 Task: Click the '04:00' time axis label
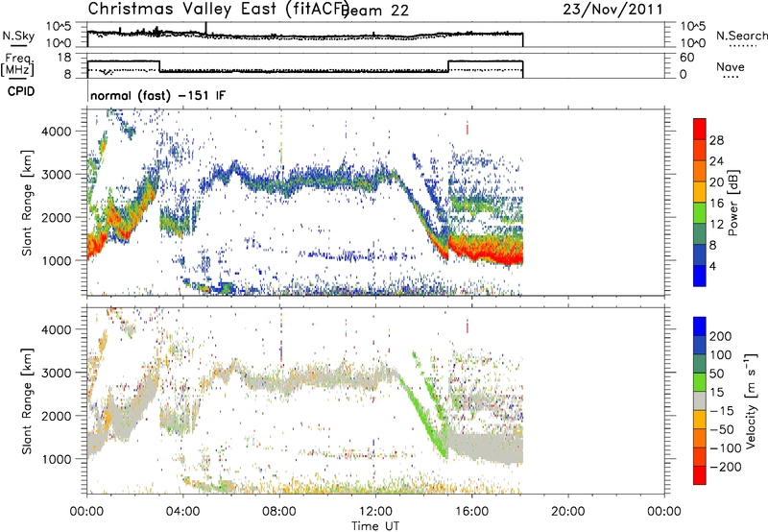tap(183, 512)
